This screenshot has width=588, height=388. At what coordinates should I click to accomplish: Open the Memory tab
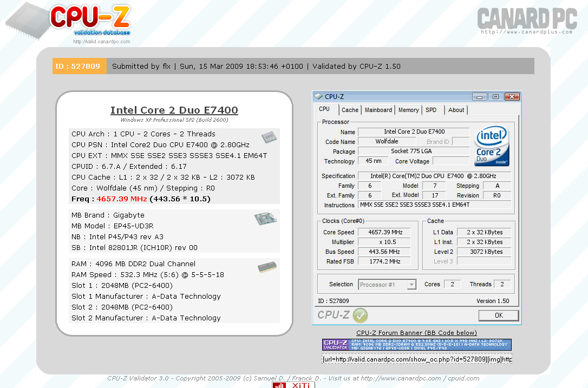point(409,110)
